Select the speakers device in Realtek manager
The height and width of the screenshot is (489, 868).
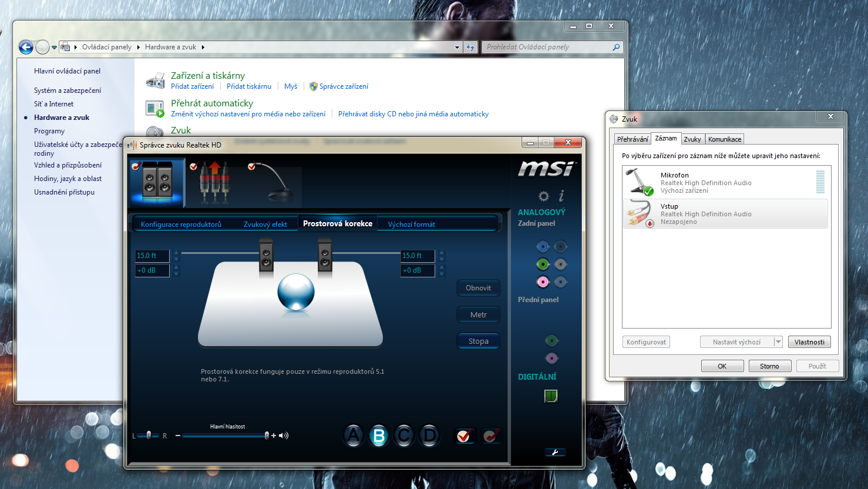tap(157, 183)
